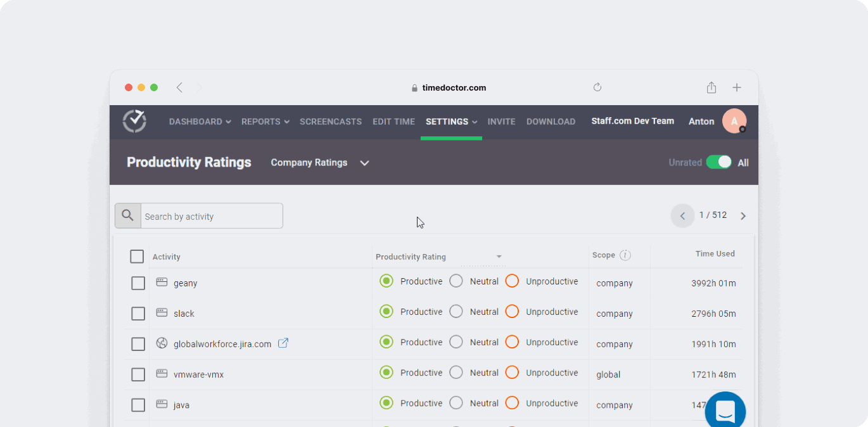Open Productivity Rating column sort arrow
The image size is (868, 427).
click(x=499, y=257)
